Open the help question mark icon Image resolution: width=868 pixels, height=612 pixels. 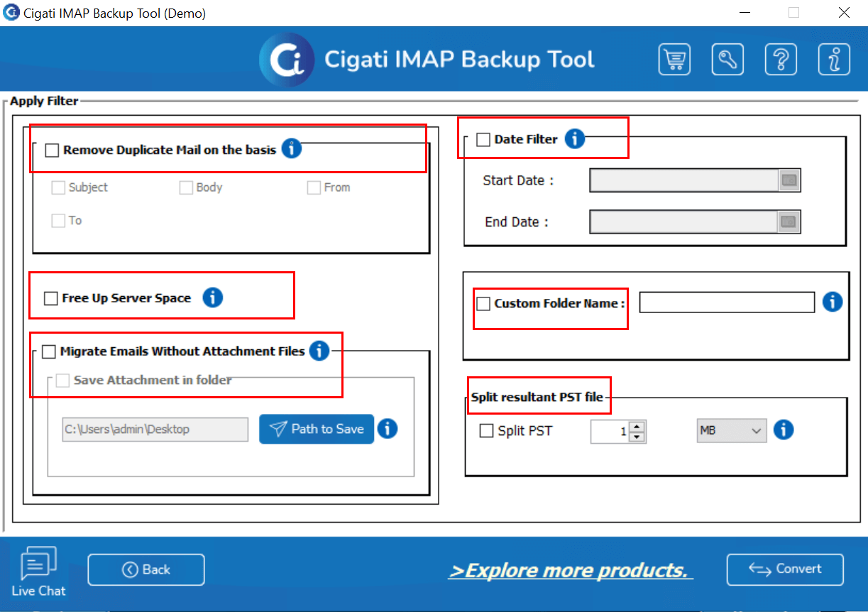pyautogui.click(x=781, y=60)
